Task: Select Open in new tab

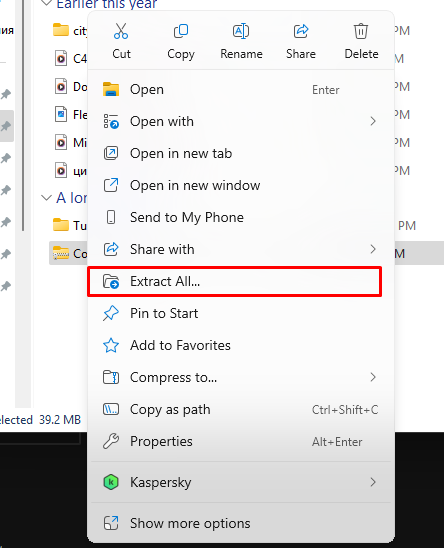Action: tap(241, 153)
